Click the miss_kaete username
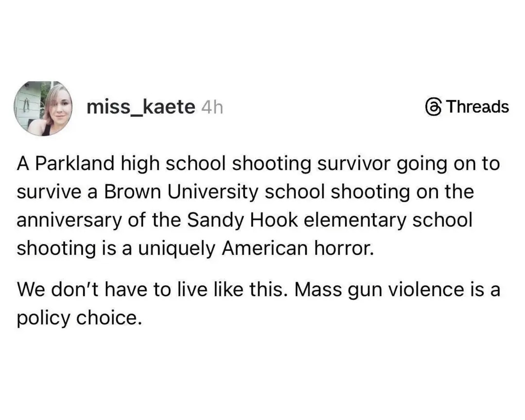 click(x=140, y=107)
